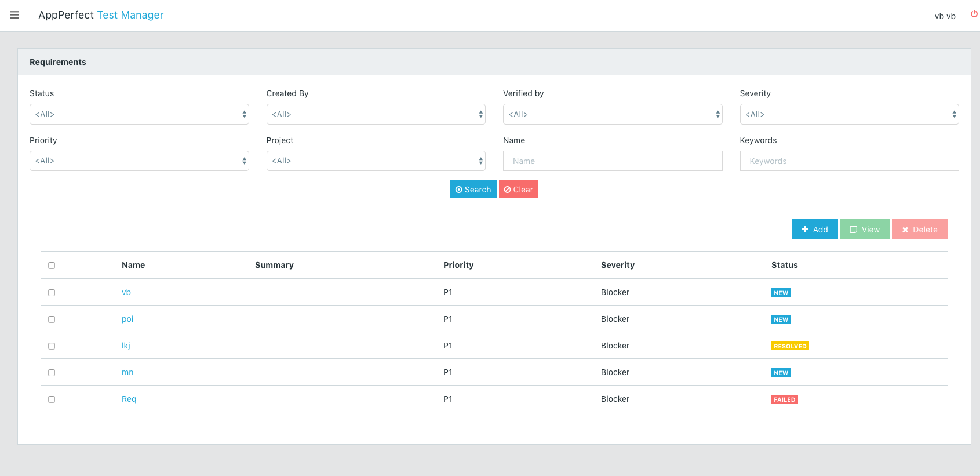The width and height of the screenshot is (980, 476).
Task: Open the Verified by filter dropdown
Action: point(613,114)
